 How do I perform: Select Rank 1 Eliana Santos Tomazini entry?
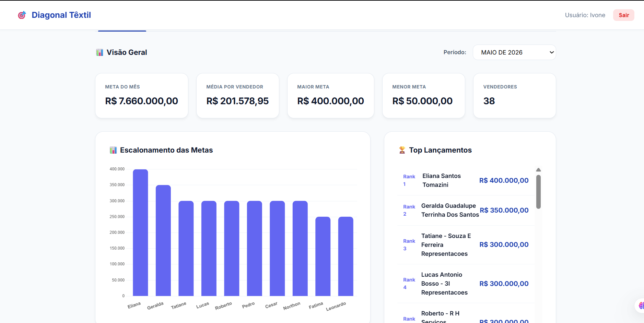click(466, 180)
